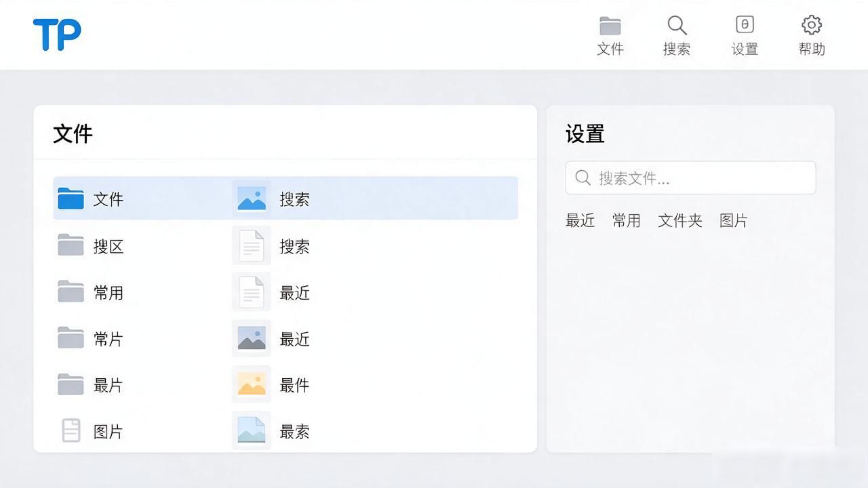Open 设置 in the top navigation bar
This screenshot has width=868, height=488.
(x=745, y=36)
